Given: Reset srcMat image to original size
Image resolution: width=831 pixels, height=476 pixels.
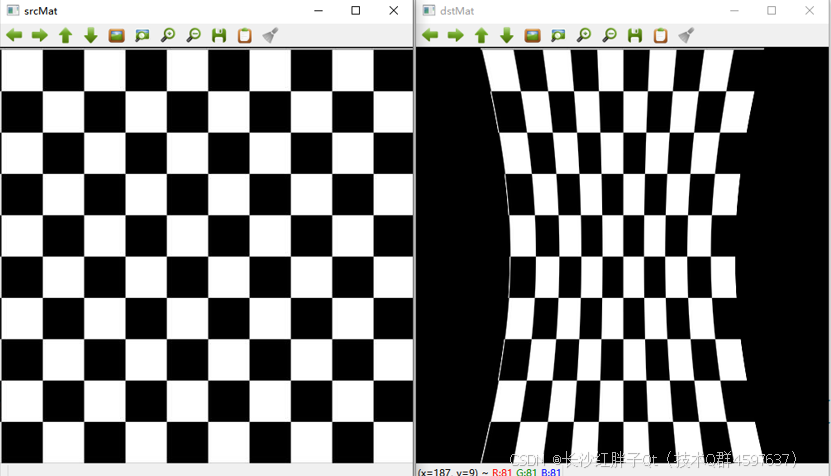Looking at the screenshot, I should coord(117,35).
